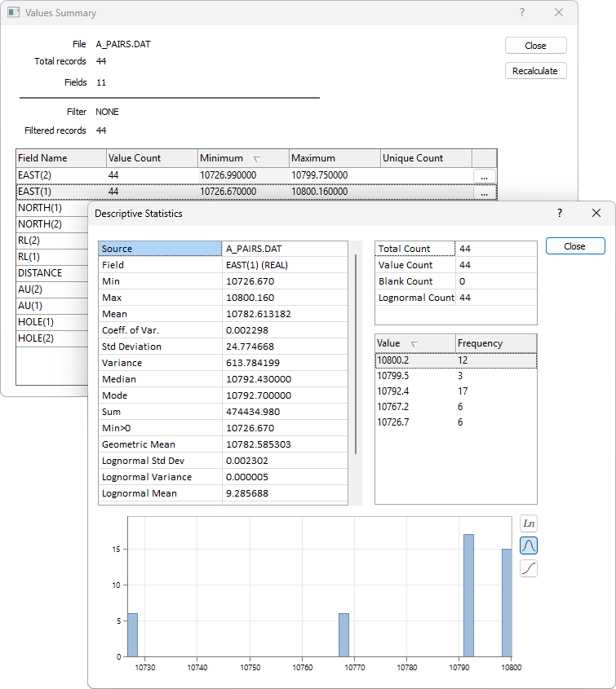
Task: Select the 10767.2 frequency row
Action: point(456,406)
